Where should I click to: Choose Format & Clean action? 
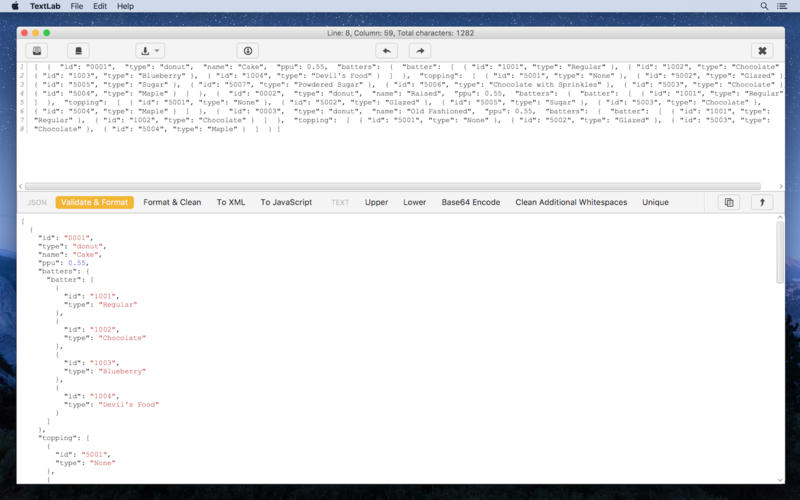coord(172,202)
